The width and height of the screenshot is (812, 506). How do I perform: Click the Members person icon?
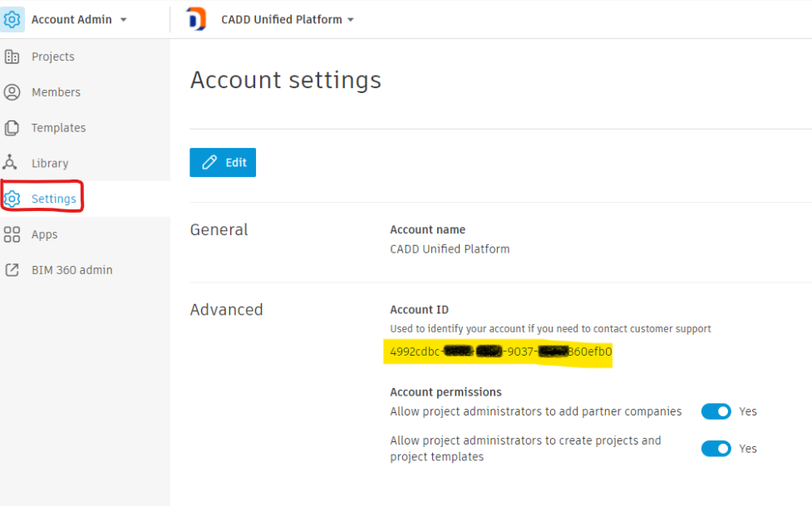click(x=12, y=92)
